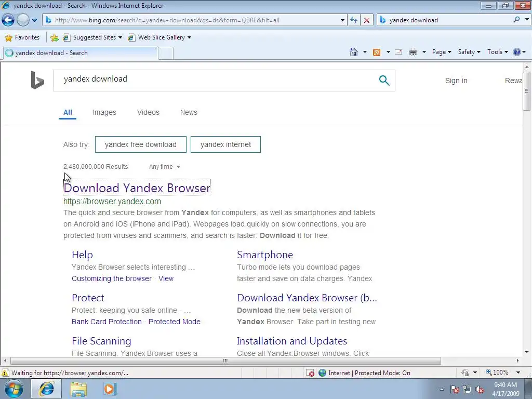This screenshot has width=532, height=399.
Task: Open the Smartphone sitelink
Action: (x=265, y=255)
